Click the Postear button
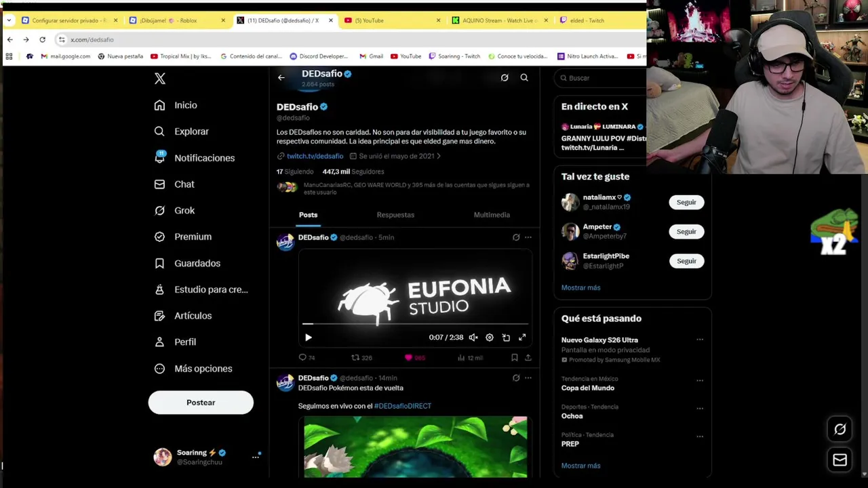The image size is (868, 488). point(201,403)
